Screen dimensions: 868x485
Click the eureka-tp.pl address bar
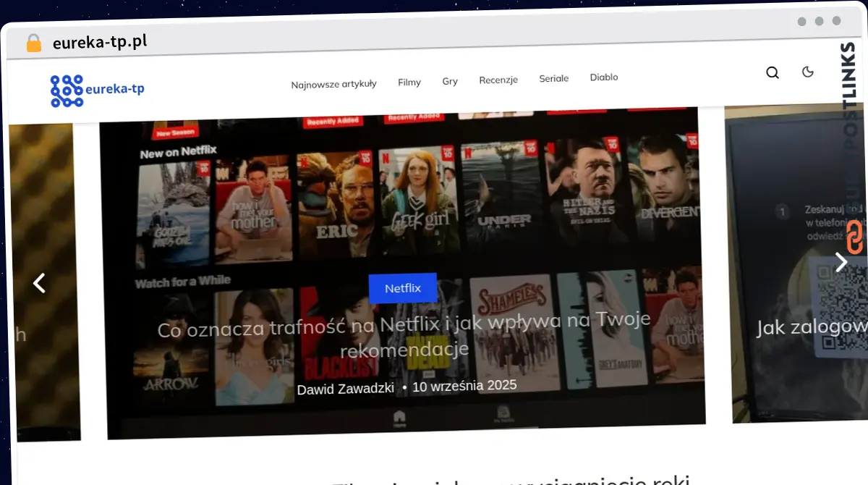pyautogui.click(x=100, y=42)
